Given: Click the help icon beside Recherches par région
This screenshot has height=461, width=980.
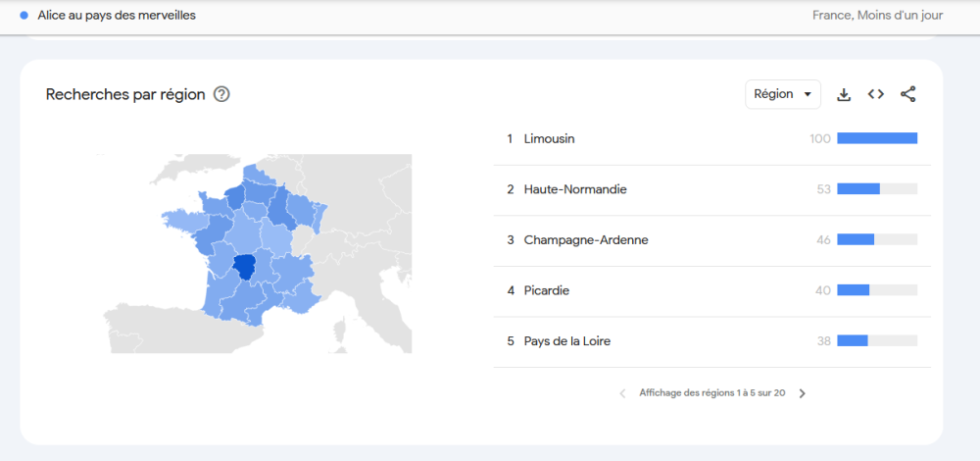Looking at the screenshot, I should point(221,94).
